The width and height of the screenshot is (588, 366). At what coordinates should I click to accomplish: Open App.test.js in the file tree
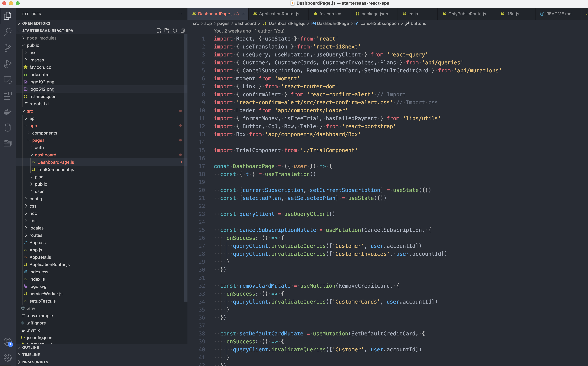tap(100, 257)
